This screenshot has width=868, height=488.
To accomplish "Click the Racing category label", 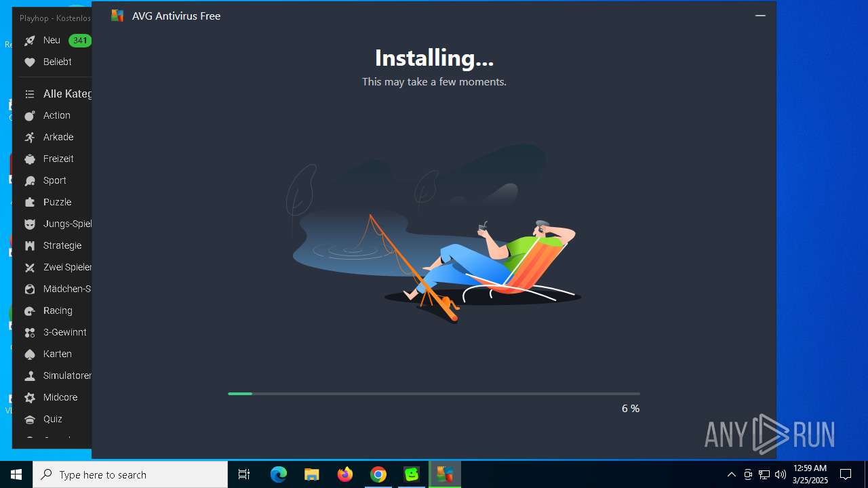I will [58, 310].
